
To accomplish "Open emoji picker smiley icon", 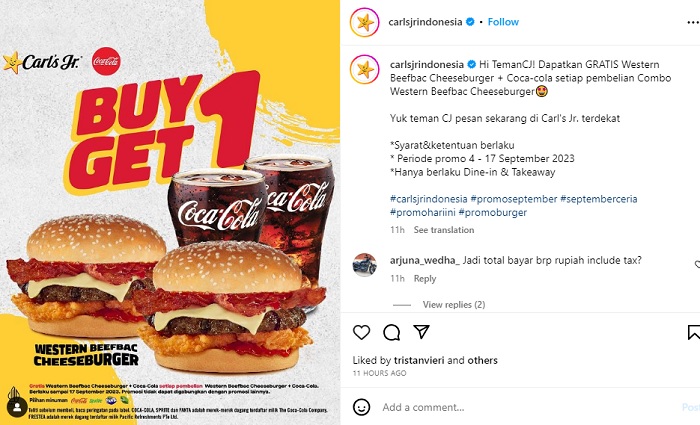I will tap(361, 407).
